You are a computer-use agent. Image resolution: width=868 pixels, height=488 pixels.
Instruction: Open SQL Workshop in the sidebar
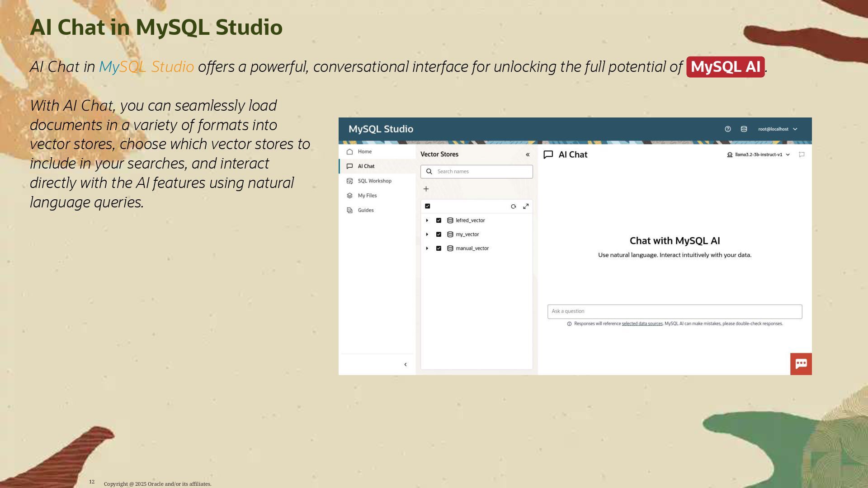(x=374, y=181)
